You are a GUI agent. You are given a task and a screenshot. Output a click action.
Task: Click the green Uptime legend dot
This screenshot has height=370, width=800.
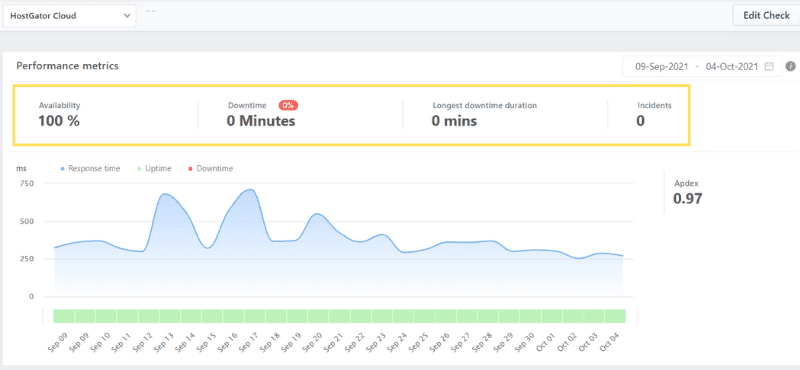140,168
